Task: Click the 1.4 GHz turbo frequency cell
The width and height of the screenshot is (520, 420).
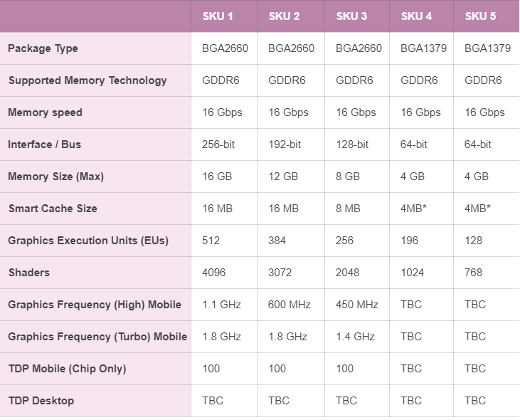Action: pyautogui.click(x=355, y=337)
